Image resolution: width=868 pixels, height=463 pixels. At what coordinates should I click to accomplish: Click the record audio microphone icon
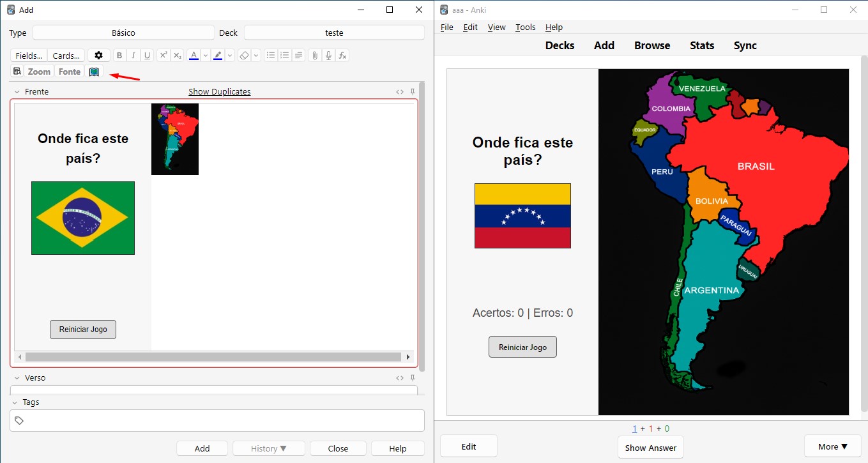click(x=328, y=56)
